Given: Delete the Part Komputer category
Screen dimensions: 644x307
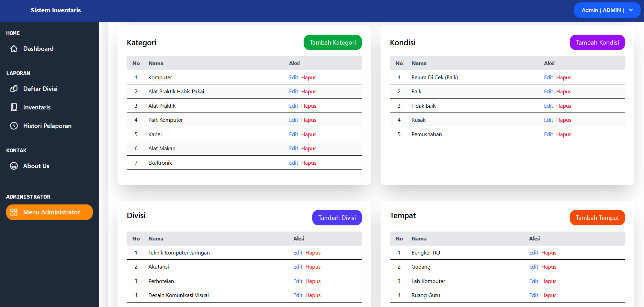Looking at the screenshot, I should pos(309,120).
